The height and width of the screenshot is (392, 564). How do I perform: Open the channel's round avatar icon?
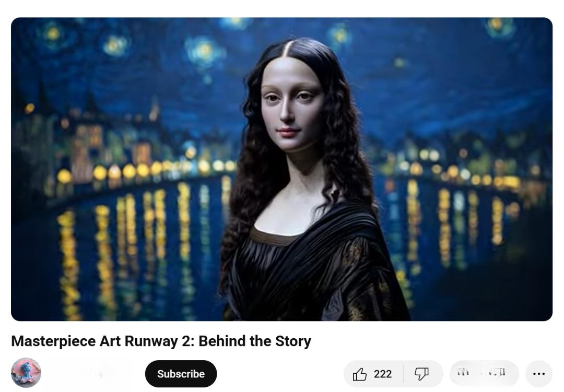(26, 373)
